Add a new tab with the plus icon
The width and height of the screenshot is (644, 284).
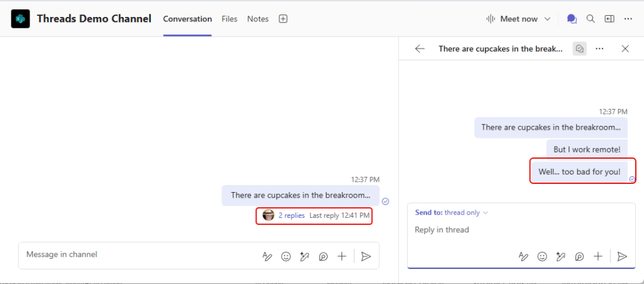point(283,19)
